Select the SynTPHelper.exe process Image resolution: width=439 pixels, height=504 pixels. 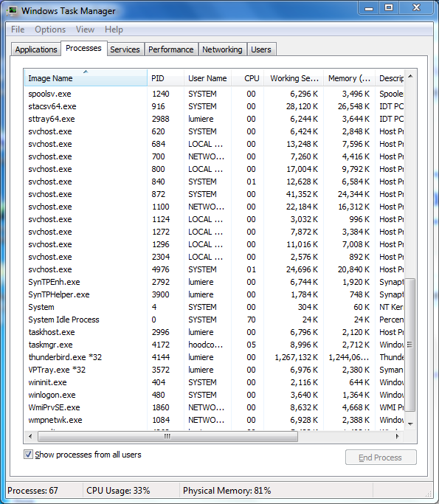[x=214, y=294]
